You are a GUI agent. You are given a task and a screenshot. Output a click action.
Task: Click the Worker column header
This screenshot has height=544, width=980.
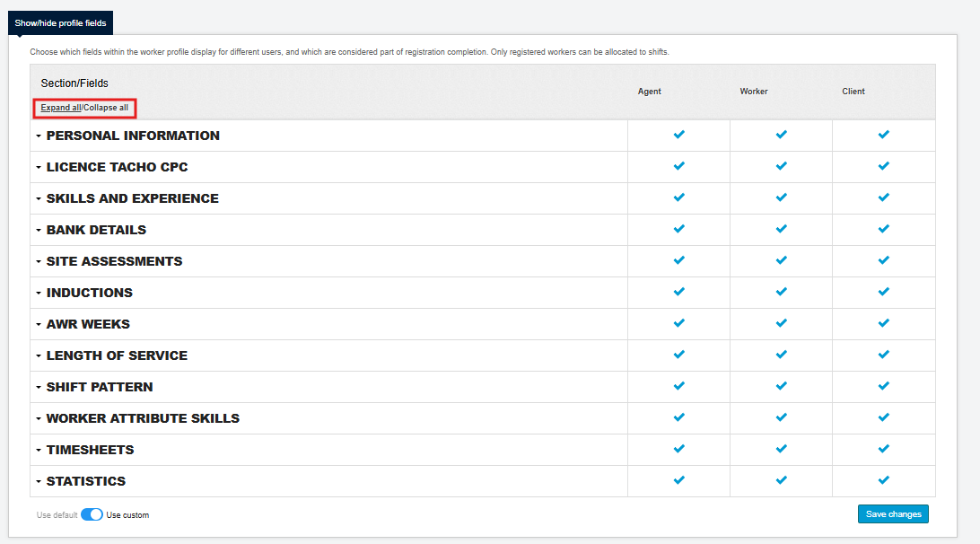pyautogui.click(x=754, y=91)
